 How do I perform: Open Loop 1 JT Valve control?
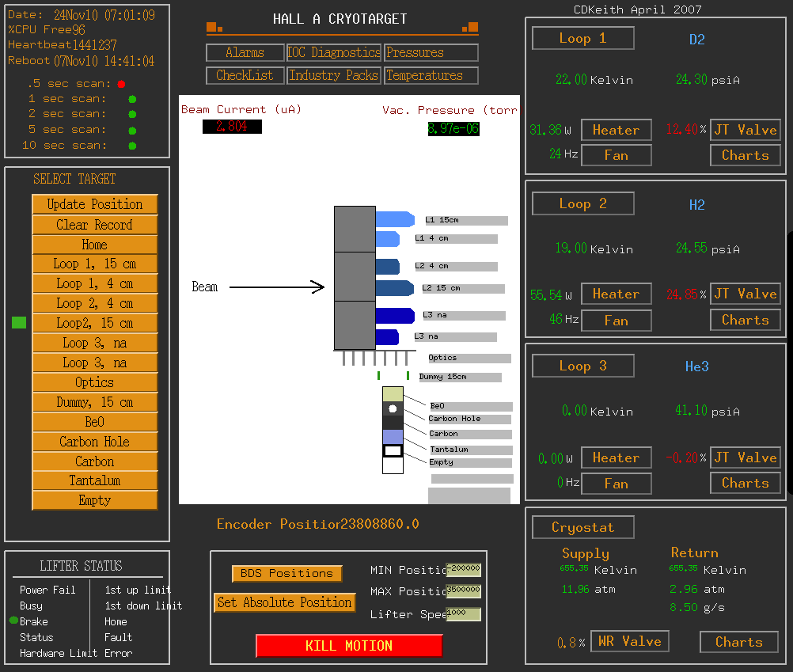pos(746,130)
